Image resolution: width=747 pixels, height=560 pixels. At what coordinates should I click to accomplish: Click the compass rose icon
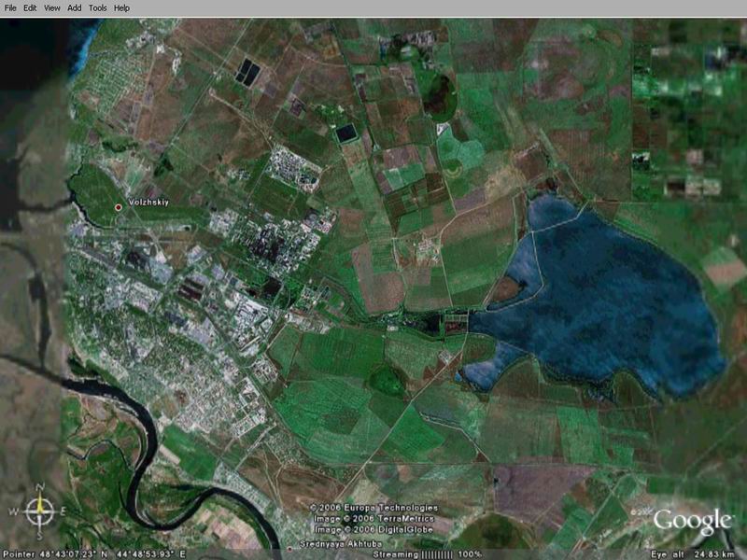click(39, 511)
